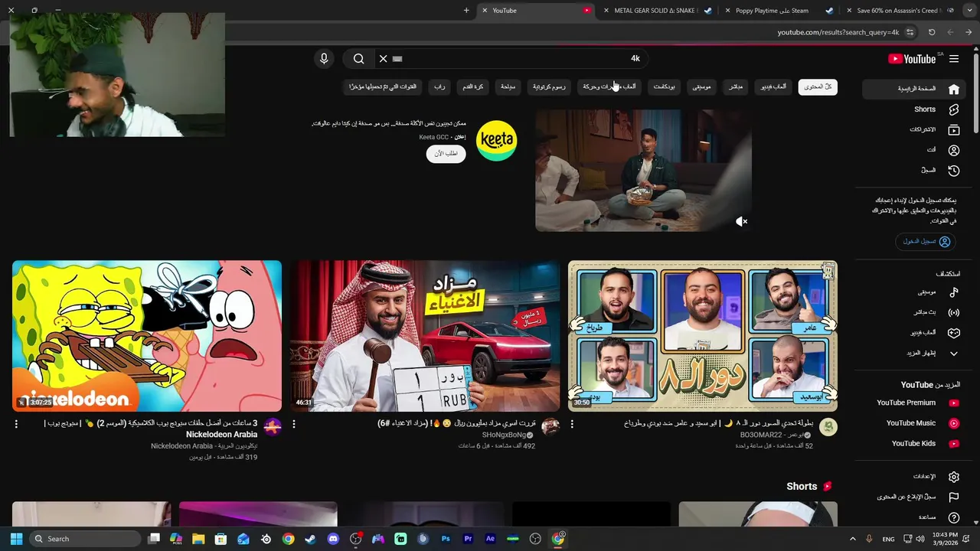The height and width of the screenshot is (551, 980).
Task: Click the browser address bar URL
Action: tap(838, 32)
